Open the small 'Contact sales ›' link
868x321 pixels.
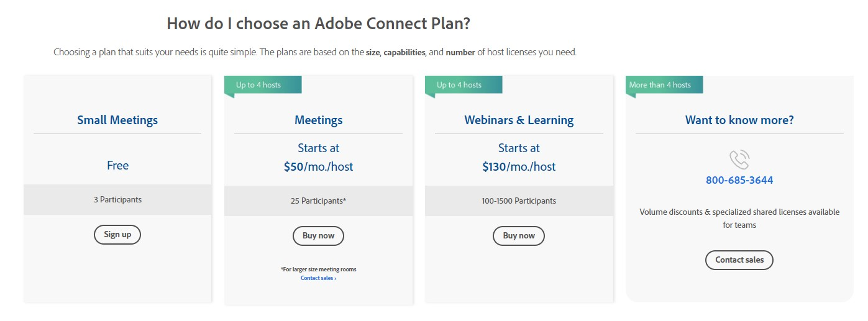click(318, 278)
